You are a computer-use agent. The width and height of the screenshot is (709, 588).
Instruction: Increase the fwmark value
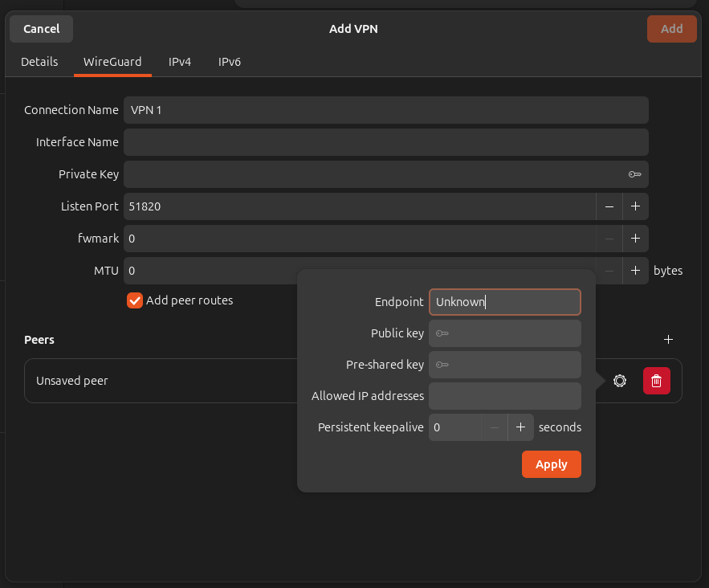click(x=635, y=239)
